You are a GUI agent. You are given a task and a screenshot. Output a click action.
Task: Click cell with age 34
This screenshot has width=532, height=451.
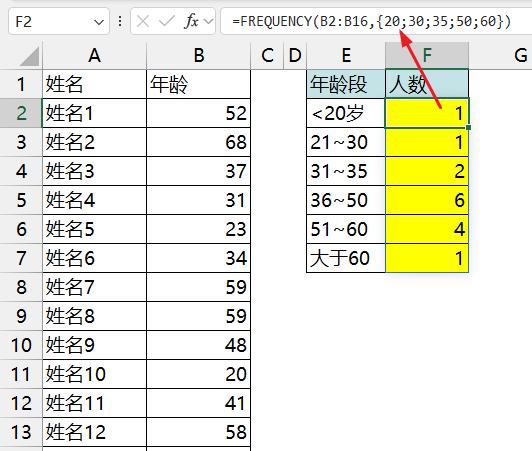[198, 258]
